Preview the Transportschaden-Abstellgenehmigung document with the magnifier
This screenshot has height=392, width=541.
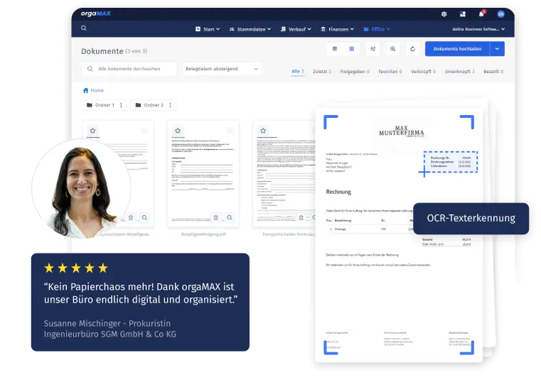click(x=144, y=217)
